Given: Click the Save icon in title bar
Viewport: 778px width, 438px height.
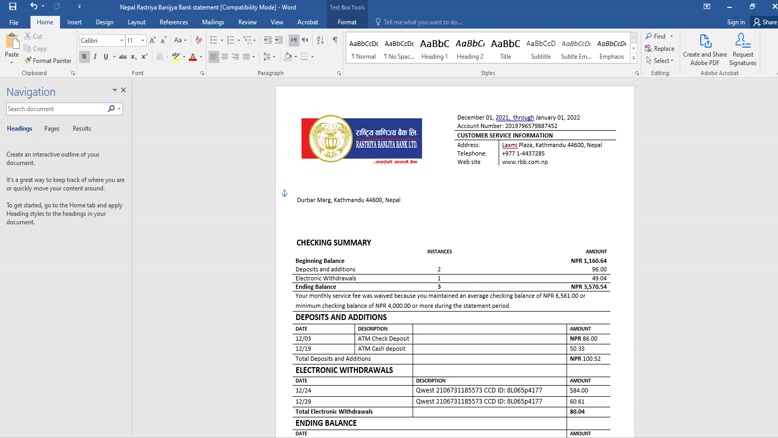Looking at the screenshot, I should 12,7.
